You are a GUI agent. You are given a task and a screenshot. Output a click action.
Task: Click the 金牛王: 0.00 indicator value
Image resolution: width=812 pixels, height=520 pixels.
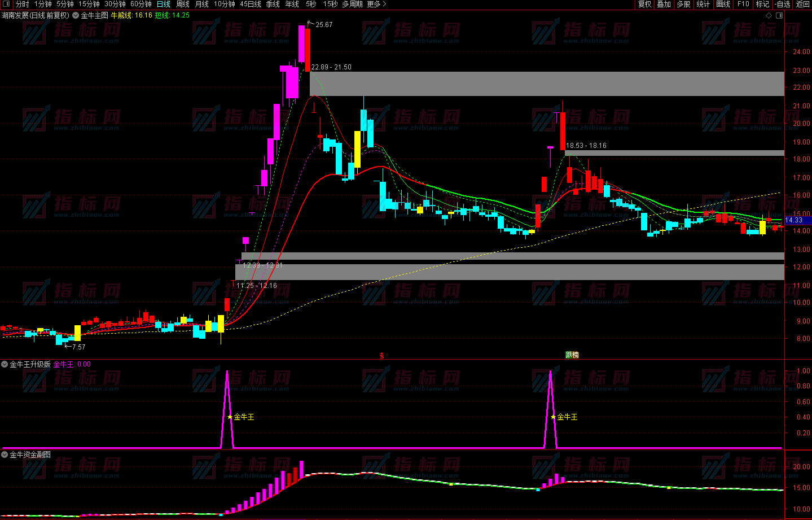72,364
